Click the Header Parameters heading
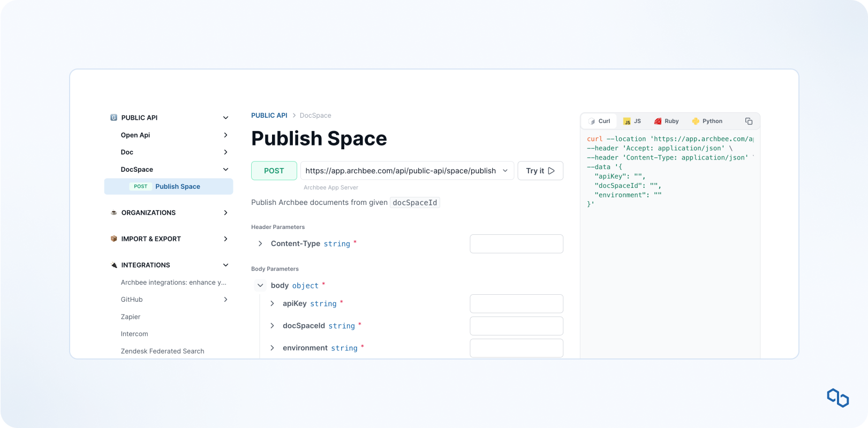 (x=278, y=227)
